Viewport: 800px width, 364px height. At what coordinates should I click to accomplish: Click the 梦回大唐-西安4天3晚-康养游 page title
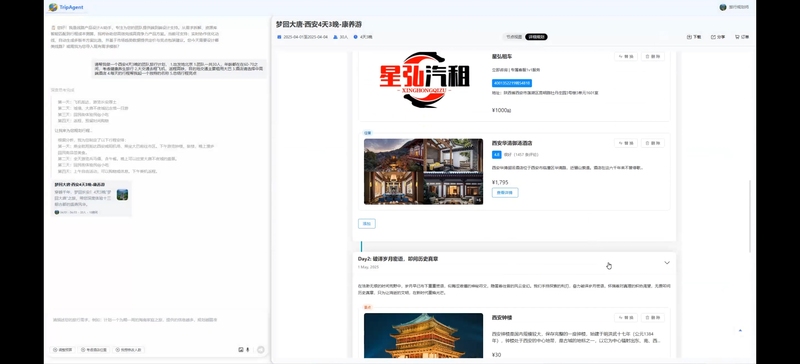(x=319, y=24)
